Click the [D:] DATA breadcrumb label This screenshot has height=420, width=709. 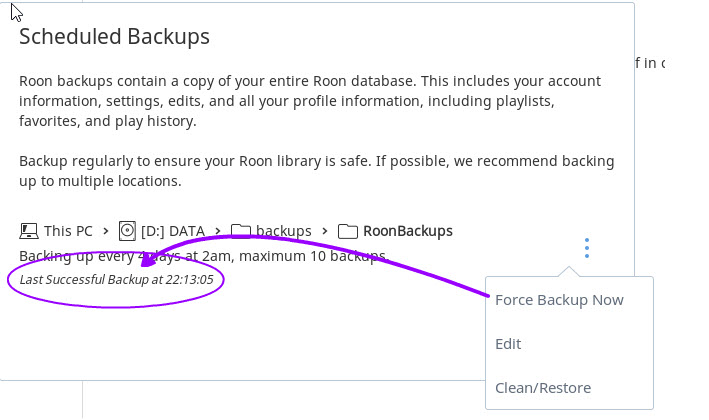tap(173, 231)
